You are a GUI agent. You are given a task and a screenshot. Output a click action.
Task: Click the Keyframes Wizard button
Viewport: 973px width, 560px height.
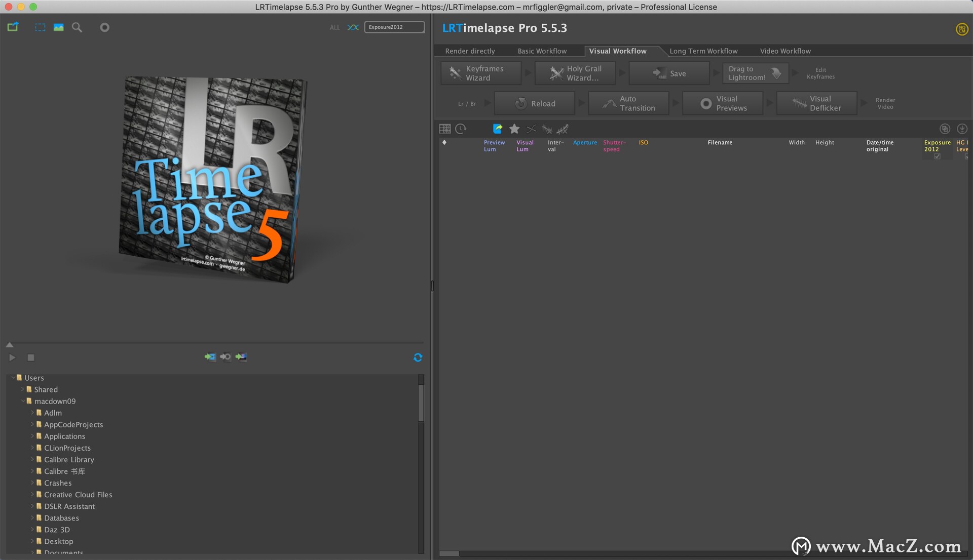[x=480, y=73]
